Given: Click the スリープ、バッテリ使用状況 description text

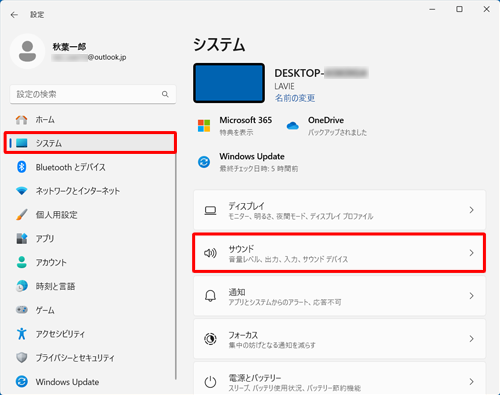Looking at the screenshot, I should [x=295, y=388].
